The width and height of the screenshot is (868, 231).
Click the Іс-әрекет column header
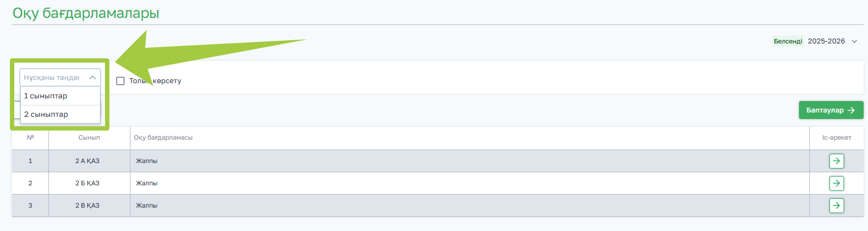[x=836, y=138]
